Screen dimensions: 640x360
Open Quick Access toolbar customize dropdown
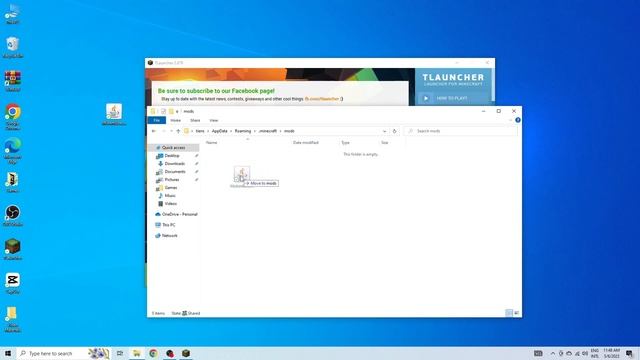(x=177, y=111)
